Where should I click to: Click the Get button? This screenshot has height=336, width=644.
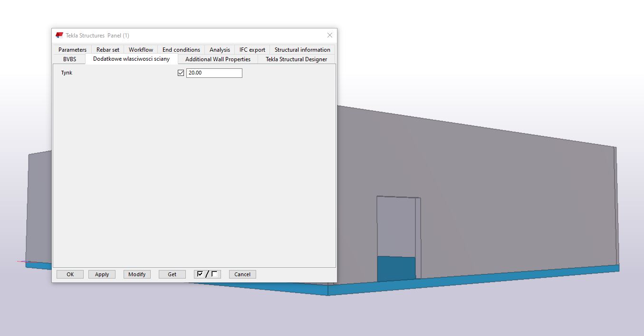tap(172, 274)
